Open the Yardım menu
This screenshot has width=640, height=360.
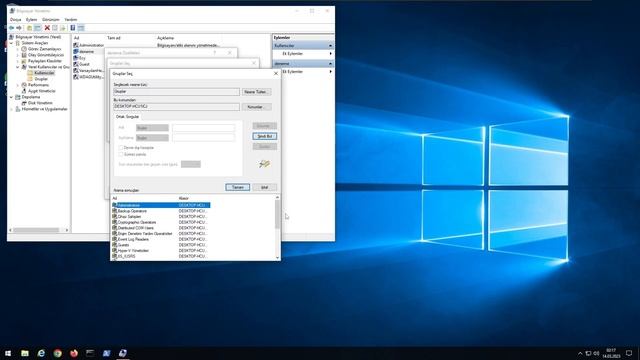click(71, 20)
